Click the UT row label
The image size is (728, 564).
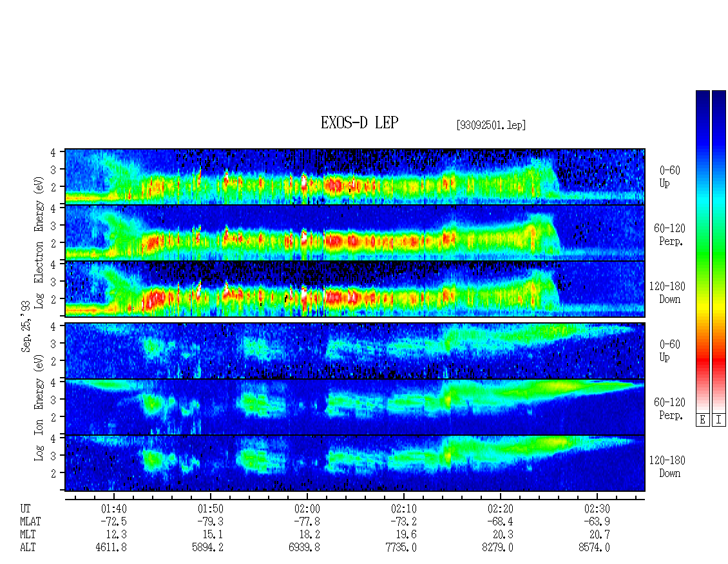point(26,509)
